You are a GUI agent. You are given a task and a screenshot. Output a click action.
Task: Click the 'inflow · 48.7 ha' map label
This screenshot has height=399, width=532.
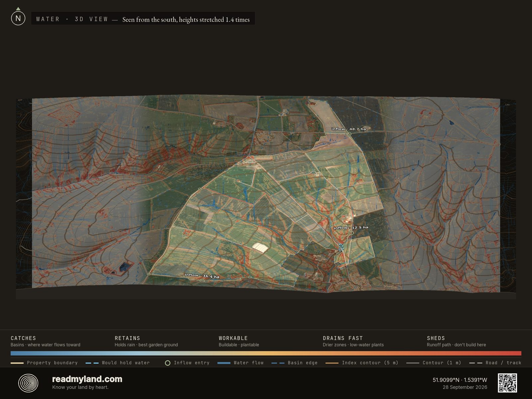coord(348,129)
